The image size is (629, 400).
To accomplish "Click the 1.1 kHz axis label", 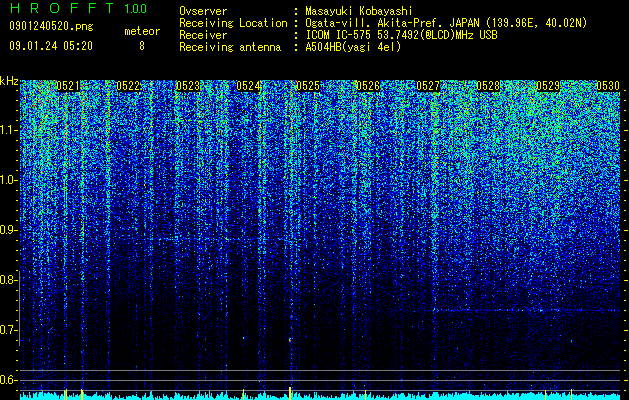I will tap(9, 130).
